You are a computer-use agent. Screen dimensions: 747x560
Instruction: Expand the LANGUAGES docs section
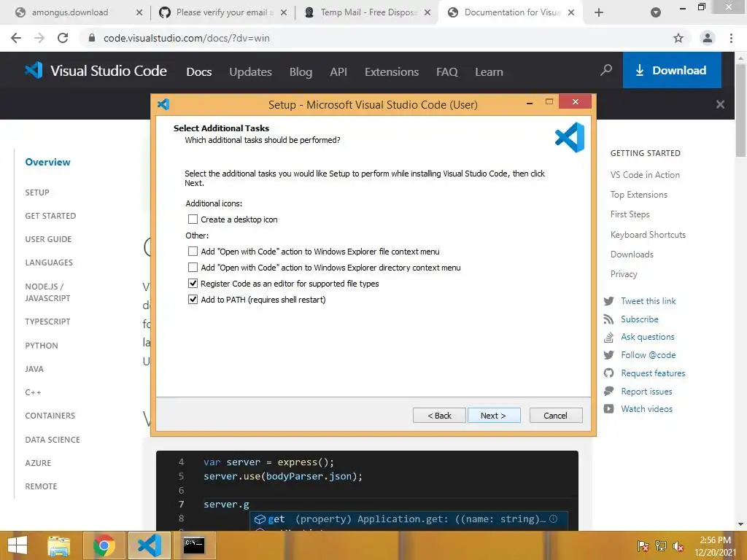coord(49,262)
